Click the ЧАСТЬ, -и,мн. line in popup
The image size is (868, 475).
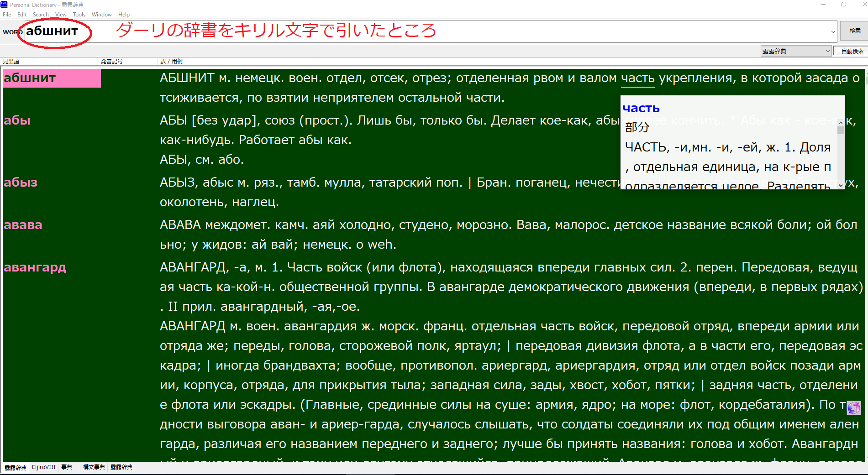click(728, 147)
